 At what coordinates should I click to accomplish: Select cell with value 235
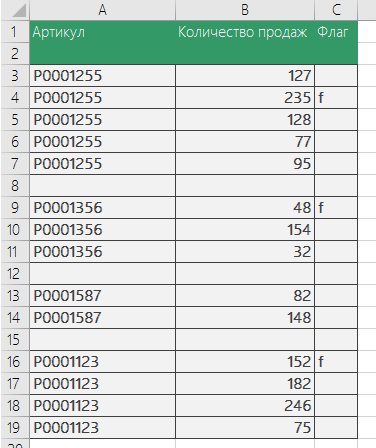[245, 98]
